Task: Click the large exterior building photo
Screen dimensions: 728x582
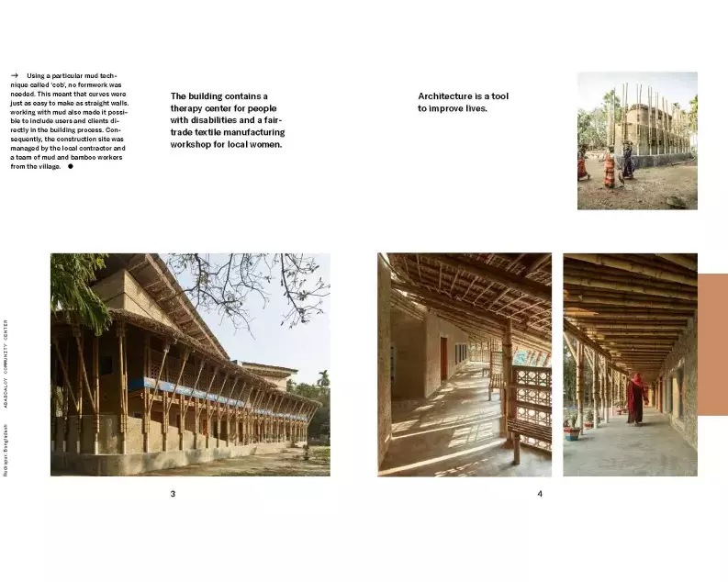Action: pos(190,364)
